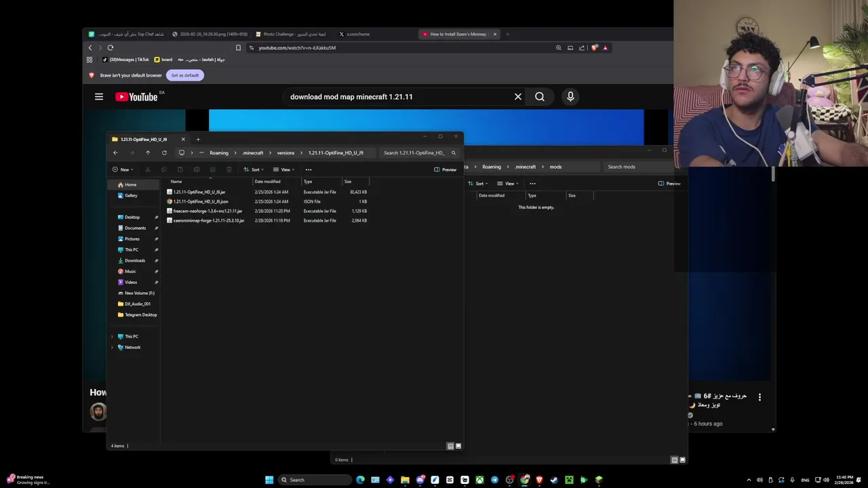Screen dimensions: 868x488
Task: Expand Network in navigation tree
Action: (x=113, y=347)
